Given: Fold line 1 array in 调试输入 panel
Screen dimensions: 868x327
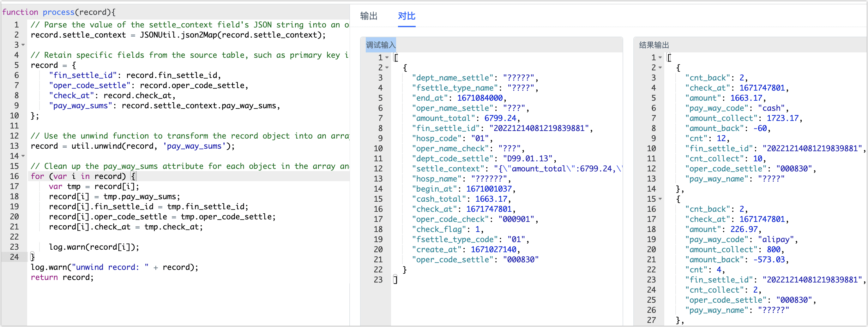Looking at the screenshot, I should (387, 57).
